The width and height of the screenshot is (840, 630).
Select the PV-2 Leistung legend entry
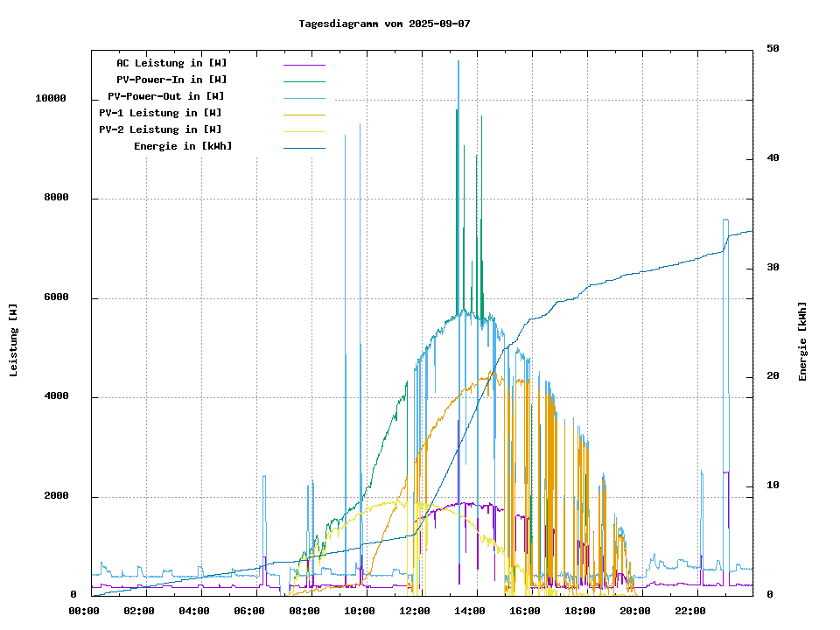click(x=160, y=129)
